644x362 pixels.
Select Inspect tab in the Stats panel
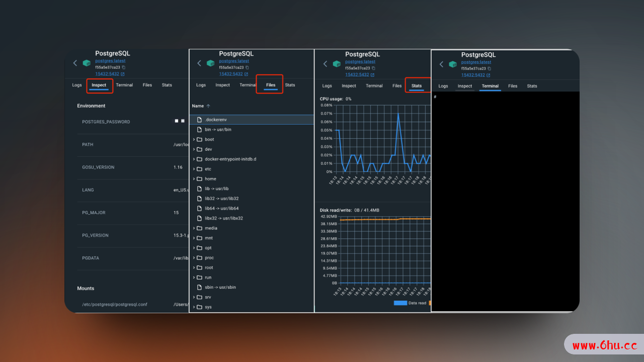tap(349, 85)
